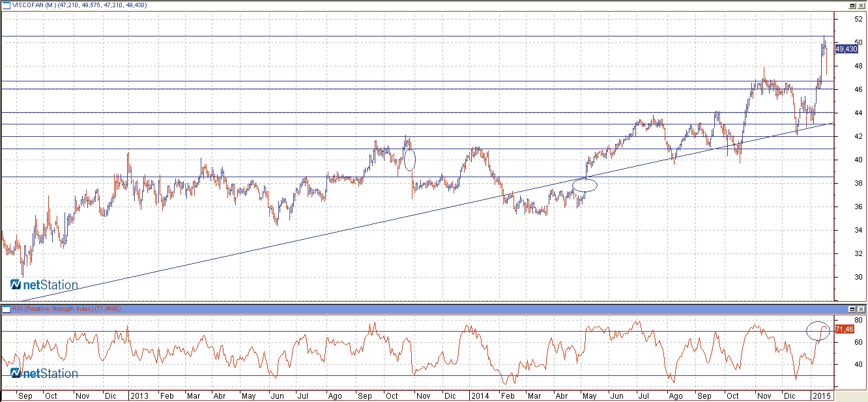Screen dimensions: 868x402
Task: Maximize the RSI indicator panel
Action: click(852, 308)
